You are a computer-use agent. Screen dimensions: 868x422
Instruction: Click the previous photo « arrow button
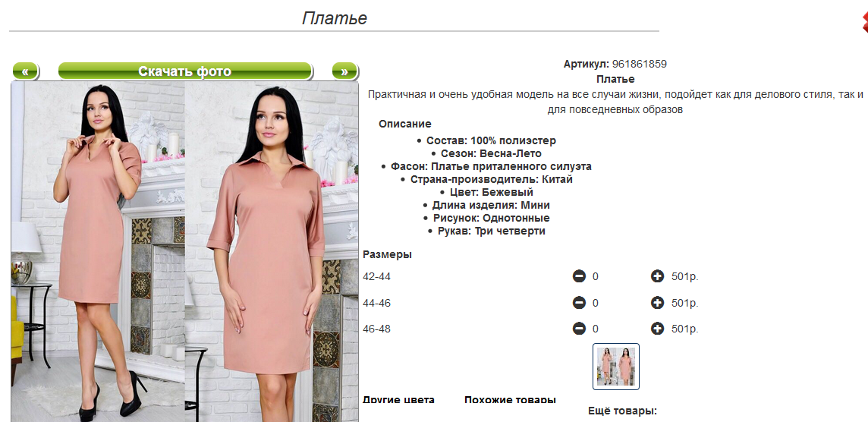tap(25, 71)
